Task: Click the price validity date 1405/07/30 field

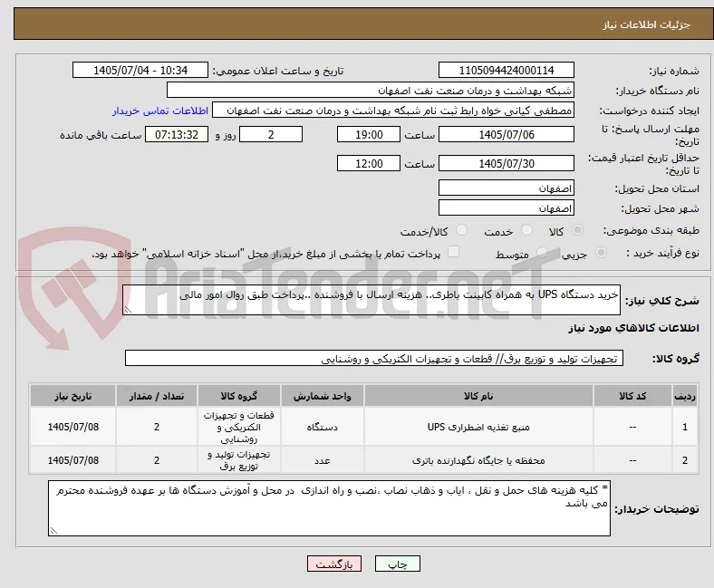Action: point(506,163)
